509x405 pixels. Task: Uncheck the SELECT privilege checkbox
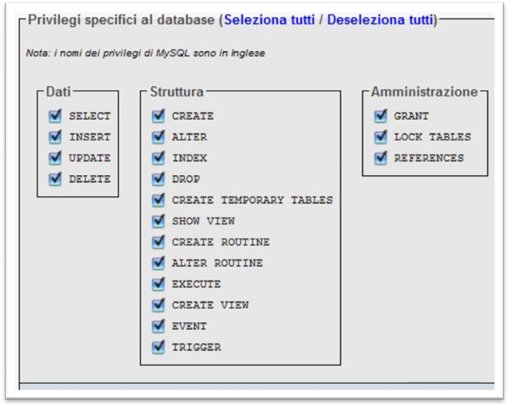tap(55, 116)
